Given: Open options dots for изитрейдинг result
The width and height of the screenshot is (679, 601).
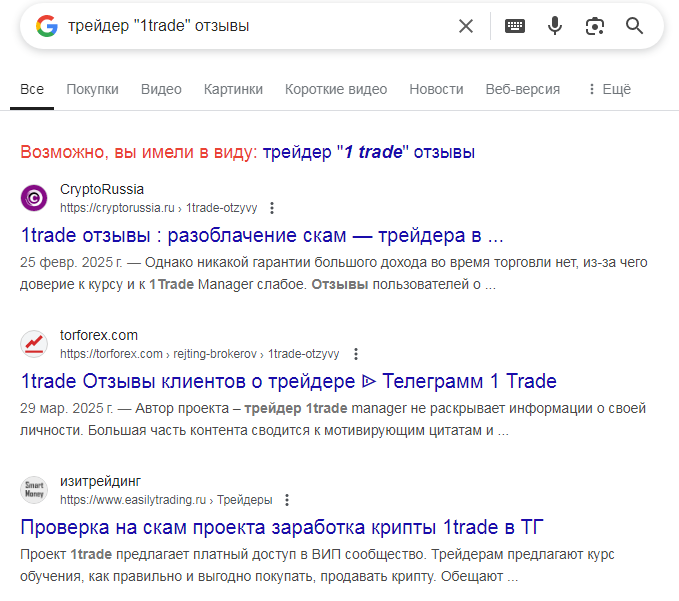Looking at the screenshot, I should pos(287,500).
